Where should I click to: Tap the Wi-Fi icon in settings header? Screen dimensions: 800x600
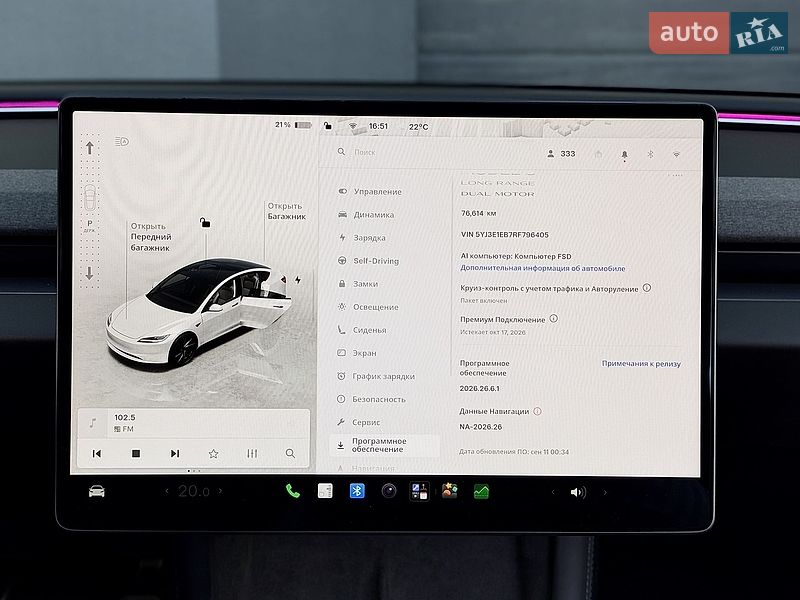[676, 154]
